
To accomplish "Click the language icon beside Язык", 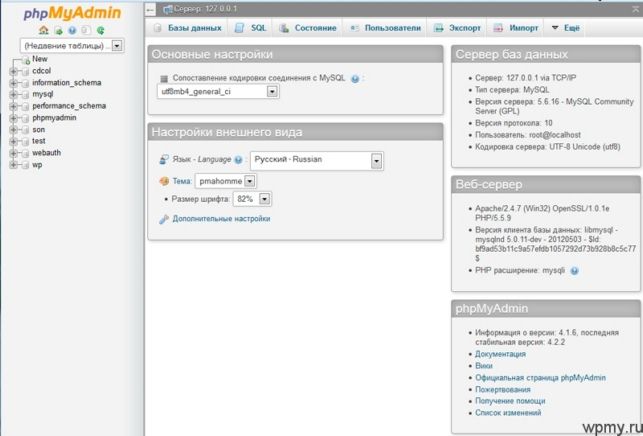I will 164,160.
